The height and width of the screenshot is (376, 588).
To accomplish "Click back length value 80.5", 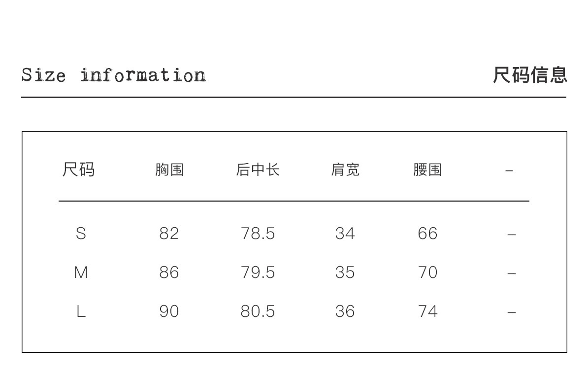I will 258,311.
